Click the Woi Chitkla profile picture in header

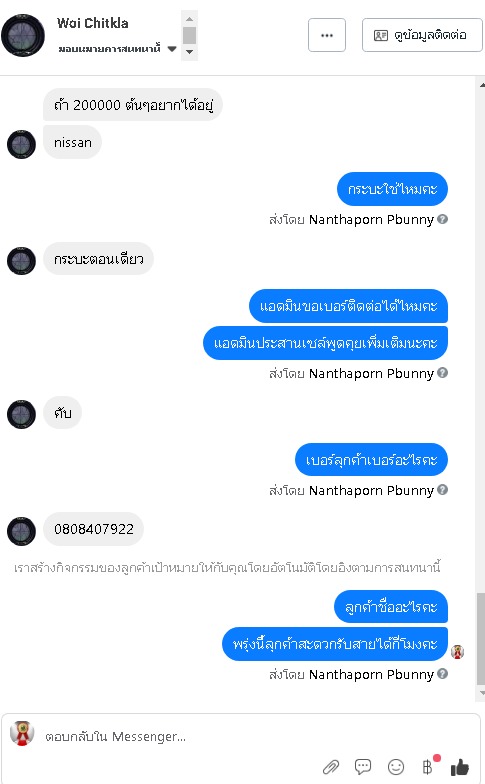[x=23, y=35]
